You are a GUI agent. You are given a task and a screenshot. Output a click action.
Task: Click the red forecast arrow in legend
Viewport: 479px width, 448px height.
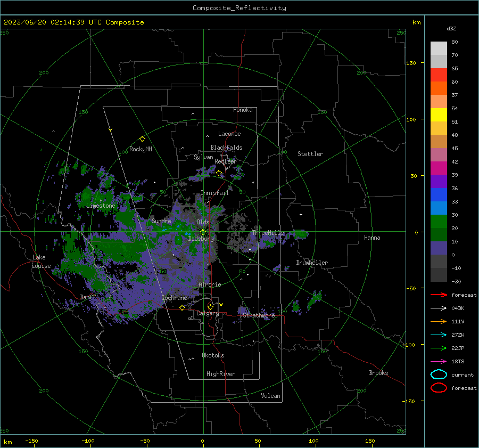439,295
